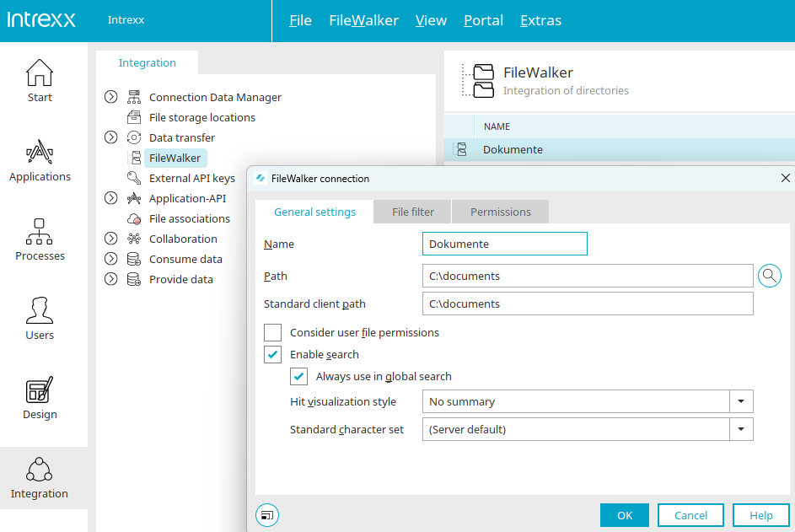Expand the Application-API node
The height and width of the screenshot is (532, 795).
click(x=111, y=198)
